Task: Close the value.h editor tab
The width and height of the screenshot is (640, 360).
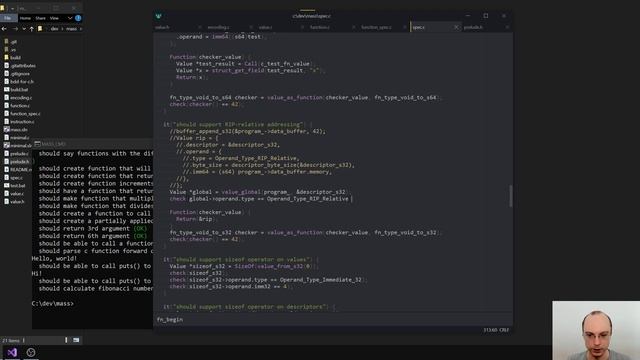Action: pos(200,27)
